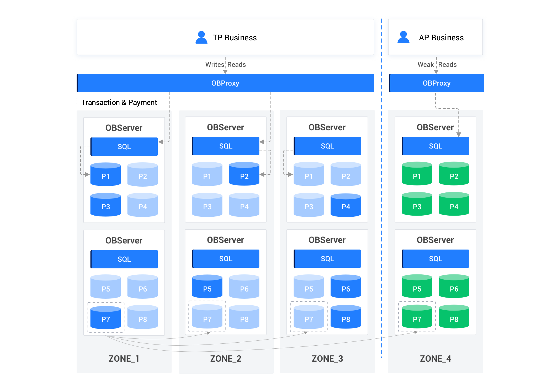The height and width of the screenshot is (392, 553).
Task: Toggle partition P5 in ZONE_2 lower OBServer
Action: pos(207,288)
